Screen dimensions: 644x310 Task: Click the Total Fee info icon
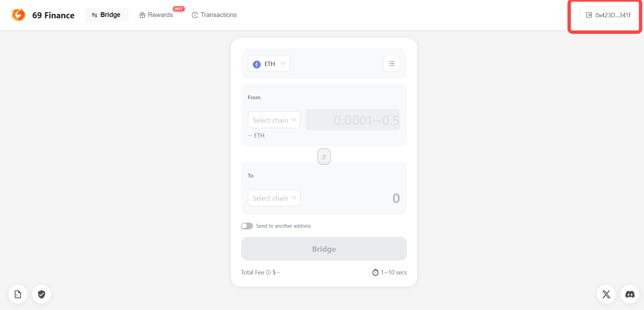click(x=269, y=272)
